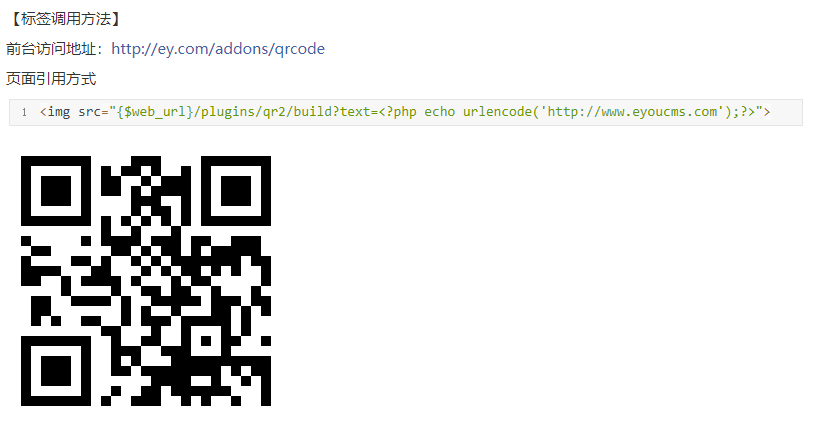This screenshot has height=429, width=819.
Task: Click the 前台访问地址 label
Action: (x=51, y=49)
